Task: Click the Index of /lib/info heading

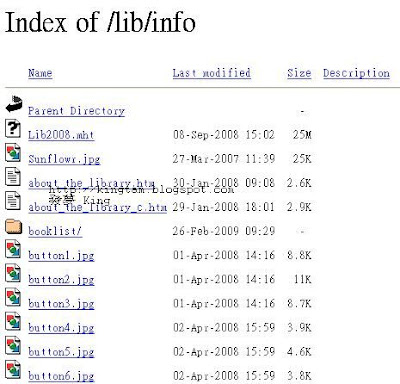Action: pyautogui.click(x=100, y=22)
